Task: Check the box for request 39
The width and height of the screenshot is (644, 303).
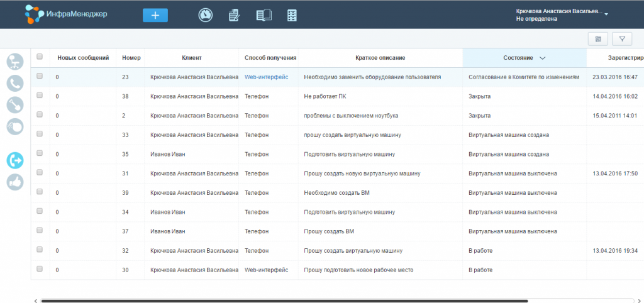Action: [x=40, y=192]
